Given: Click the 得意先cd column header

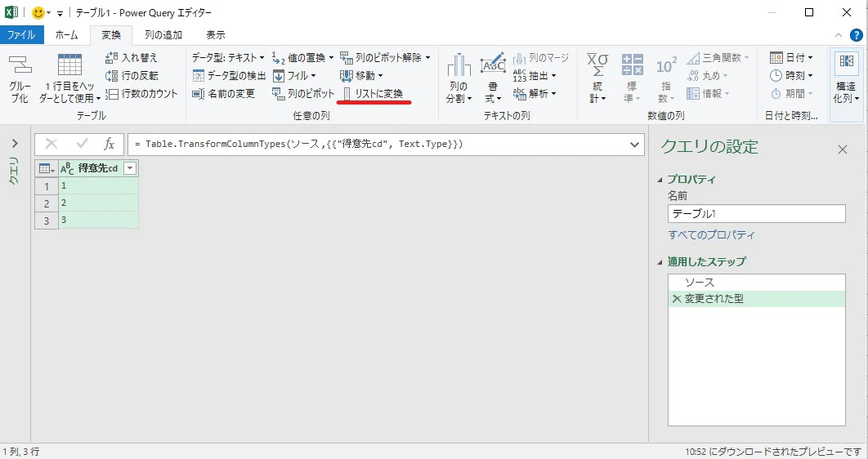Looking at the screenshot, I should point(97,168).
